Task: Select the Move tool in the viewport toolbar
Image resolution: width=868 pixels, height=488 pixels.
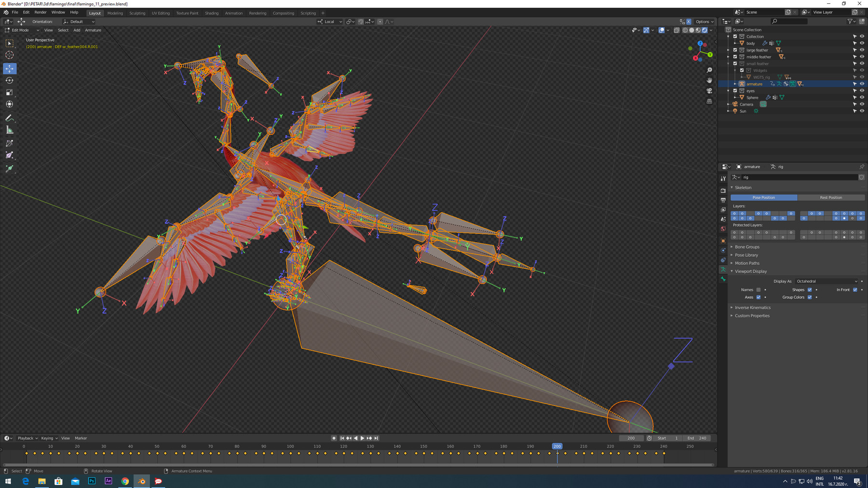Action: pos(10,68)
